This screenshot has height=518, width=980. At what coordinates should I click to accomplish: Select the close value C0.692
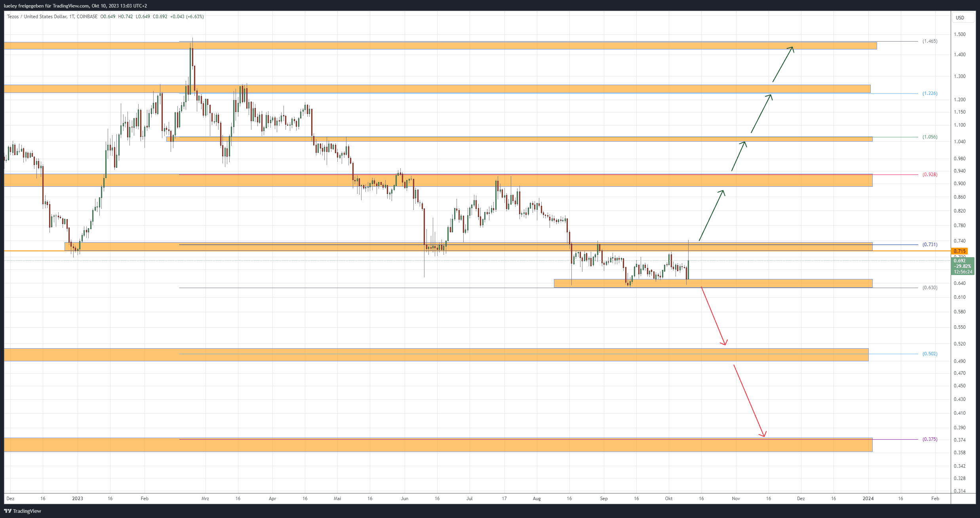(x=160, y=17)
